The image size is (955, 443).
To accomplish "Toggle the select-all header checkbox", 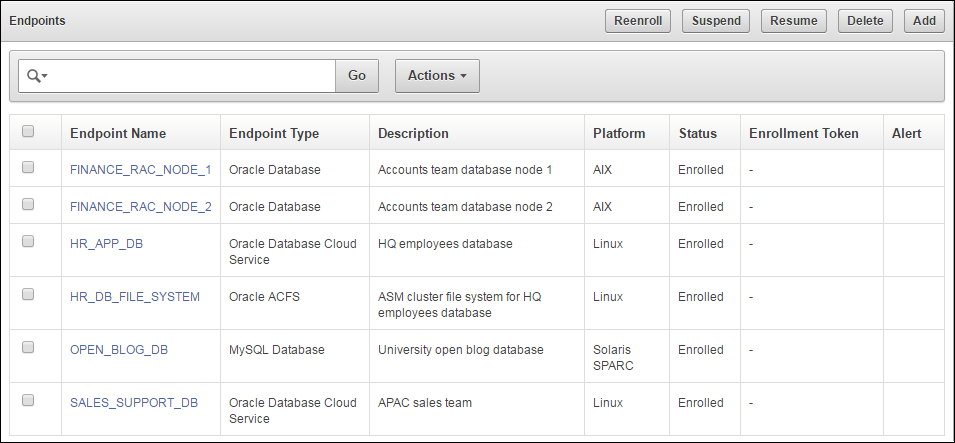I will click(x=28, y=131).
